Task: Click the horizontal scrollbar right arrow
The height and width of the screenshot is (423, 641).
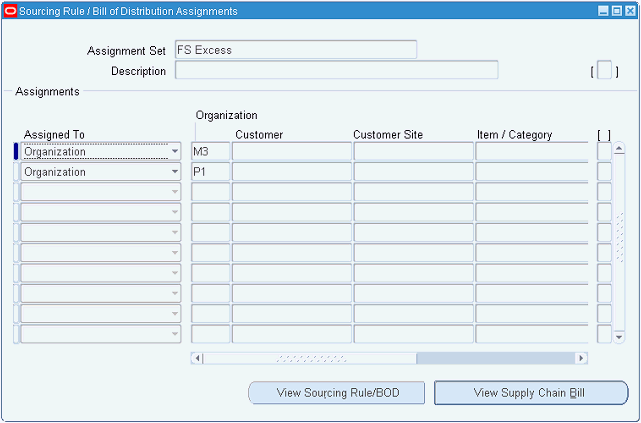Action: (581, 358)
